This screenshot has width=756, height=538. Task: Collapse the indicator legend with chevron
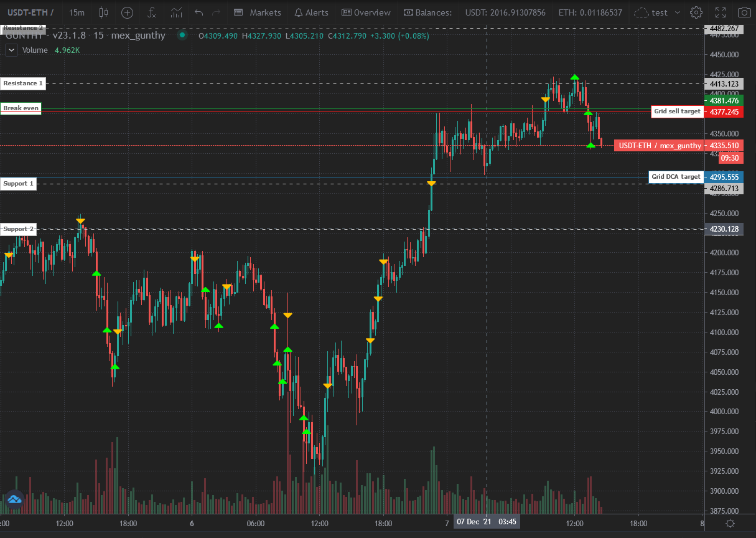click(x=11, y=50)
